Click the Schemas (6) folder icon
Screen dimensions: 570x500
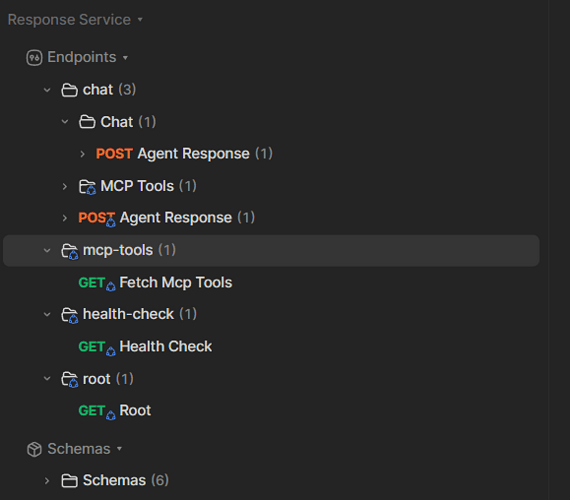69,481
